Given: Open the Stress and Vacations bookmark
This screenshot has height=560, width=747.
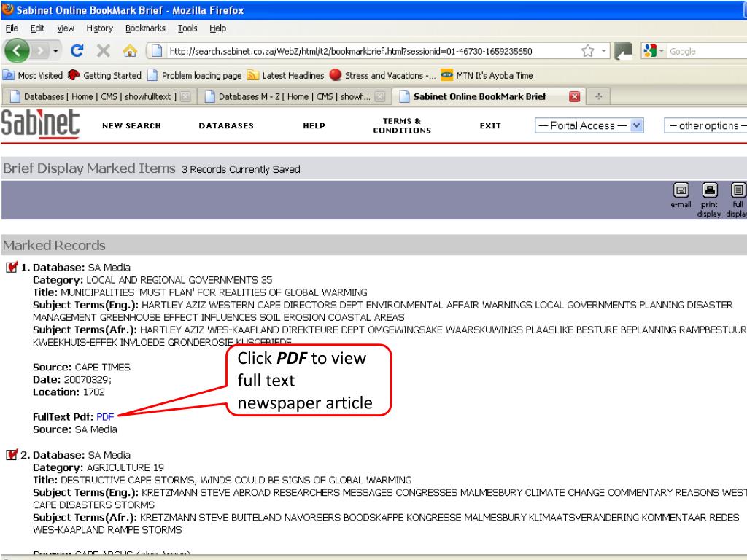Looking at the screenshot, I should click(382, 75).
